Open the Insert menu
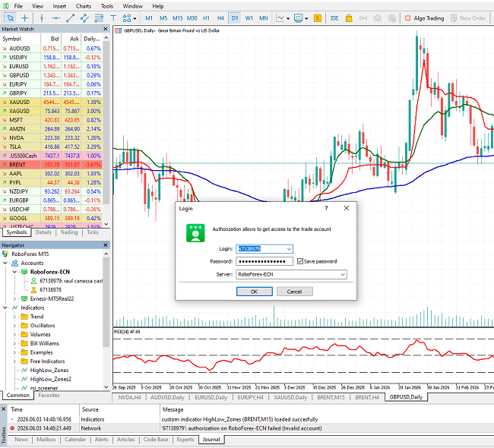Image resolution: width=494 pixels, height=448 pixels. click(x=59, y=6)
